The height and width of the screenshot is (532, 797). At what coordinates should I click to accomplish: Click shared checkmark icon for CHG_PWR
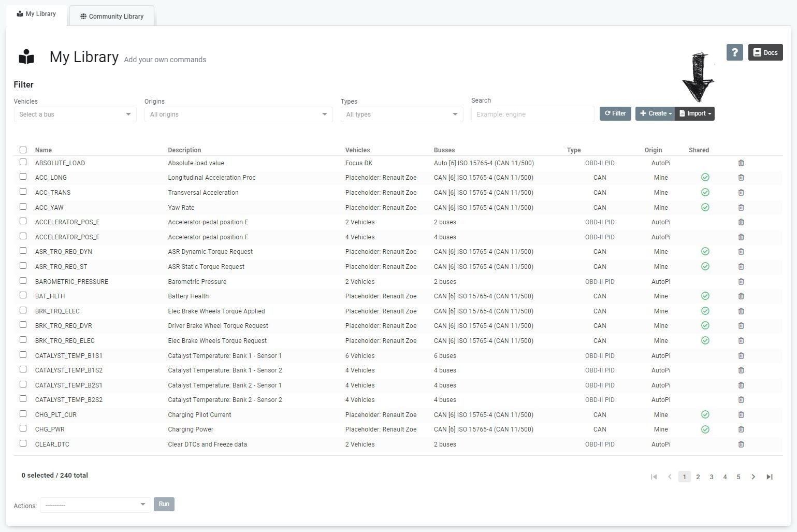tap(705, 429)
